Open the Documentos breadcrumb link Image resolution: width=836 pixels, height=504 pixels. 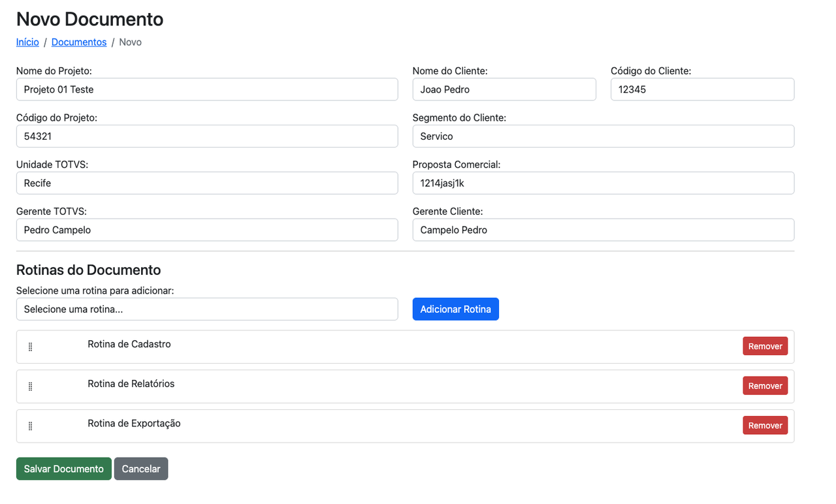point(79,42)
